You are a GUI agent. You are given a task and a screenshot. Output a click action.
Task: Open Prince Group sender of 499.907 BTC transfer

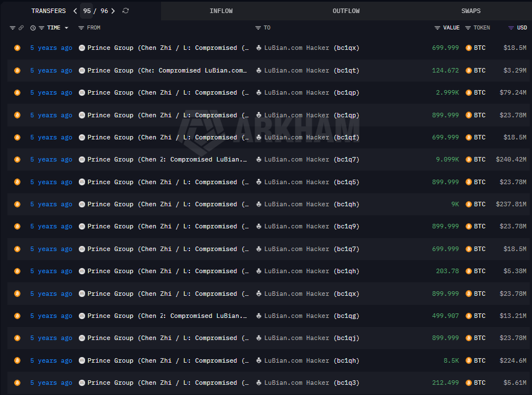coord(167,316)
